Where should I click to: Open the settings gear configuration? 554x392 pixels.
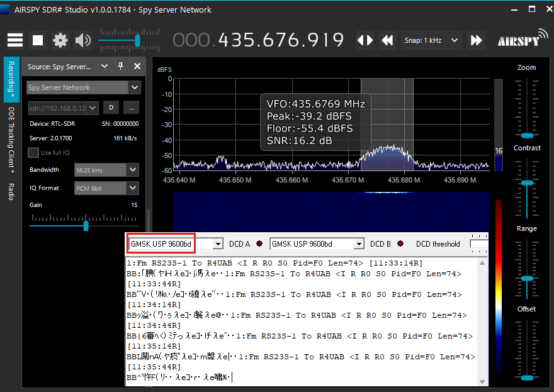(x=60, y=40)
